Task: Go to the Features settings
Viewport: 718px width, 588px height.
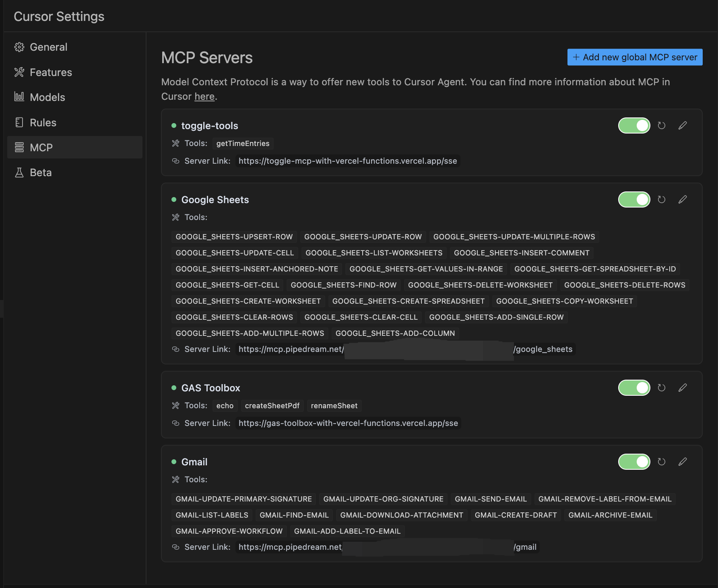Action: pos(51,72)
